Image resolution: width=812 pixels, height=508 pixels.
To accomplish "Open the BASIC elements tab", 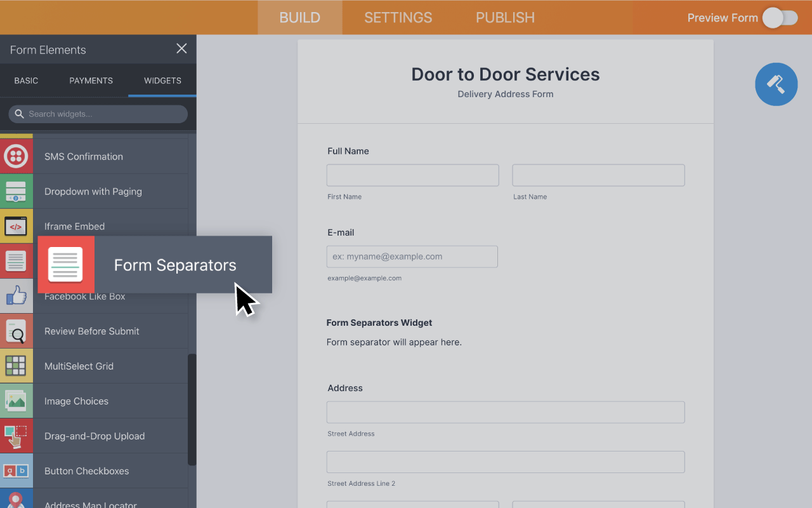I will pos(26,81).
